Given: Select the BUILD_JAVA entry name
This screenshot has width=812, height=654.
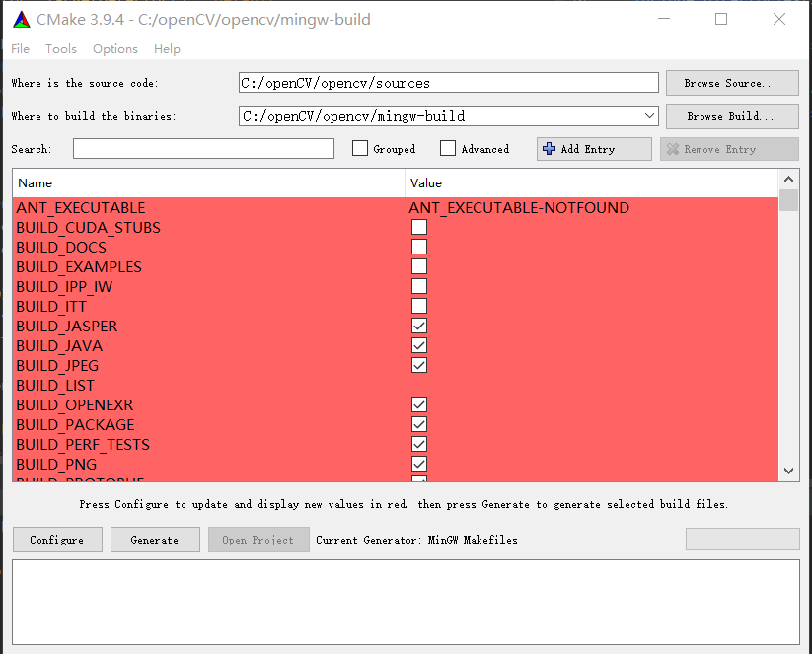Looking at the screenshot, I should [x=59, y=345].
